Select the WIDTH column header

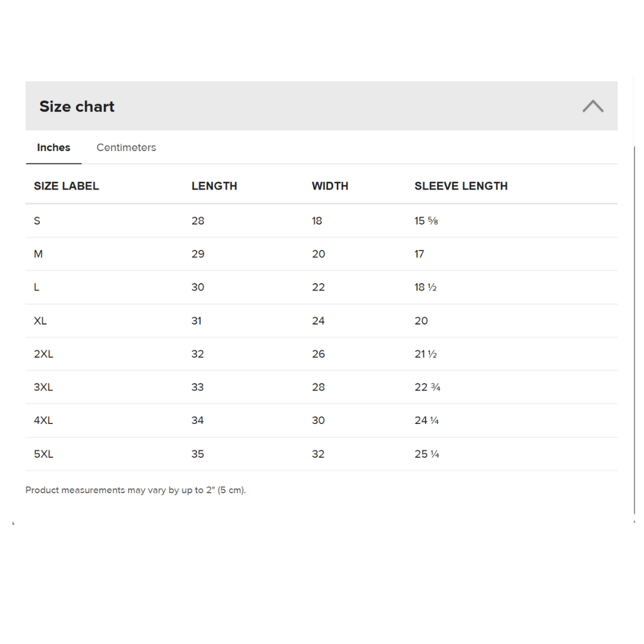click(x=330, y=185)
